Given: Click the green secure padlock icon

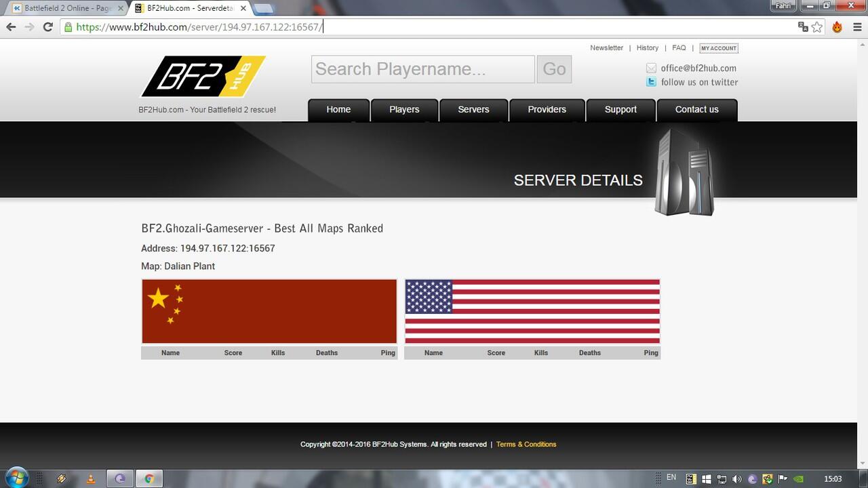Looking at the screenshot, I should (x=67, y=27).
